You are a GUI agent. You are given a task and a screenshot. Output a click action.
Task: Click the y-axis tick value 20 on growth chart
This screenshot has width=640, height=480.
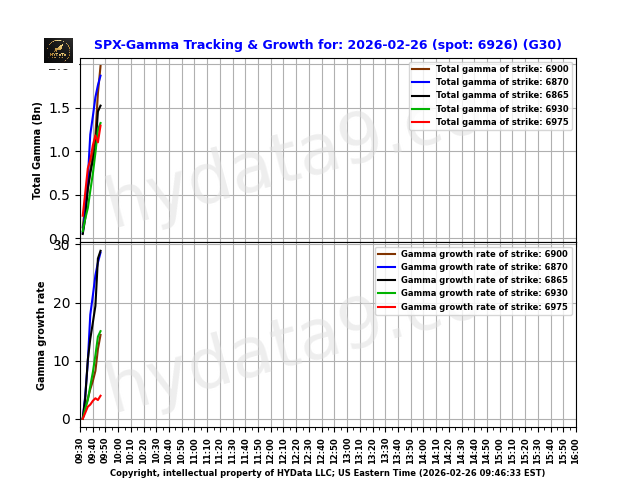pos(62,303)
